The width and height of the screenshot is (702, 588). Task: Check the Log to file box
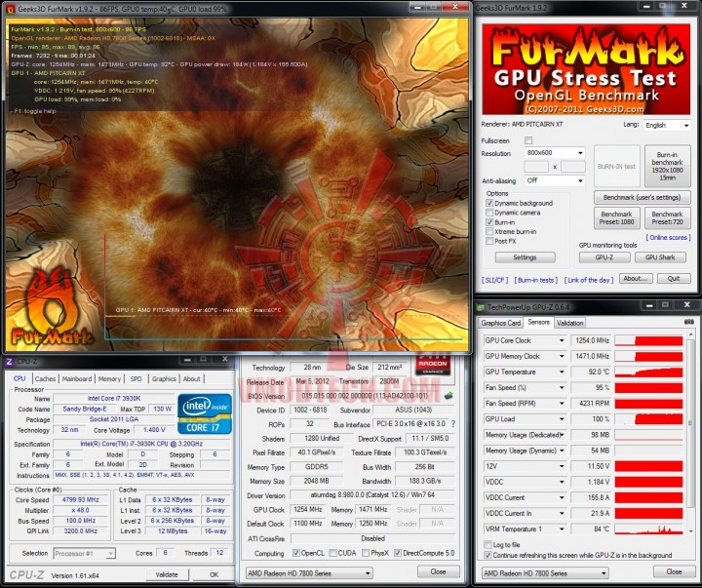point(487,544)
